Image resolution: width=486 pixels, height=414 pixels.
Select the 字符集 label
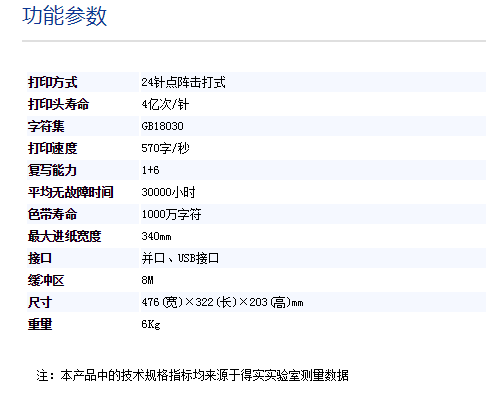point(46,126)
